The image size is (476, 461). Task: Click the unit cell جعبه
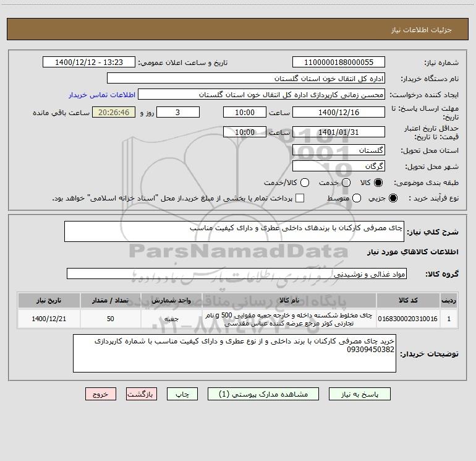[x=171, y=319]
